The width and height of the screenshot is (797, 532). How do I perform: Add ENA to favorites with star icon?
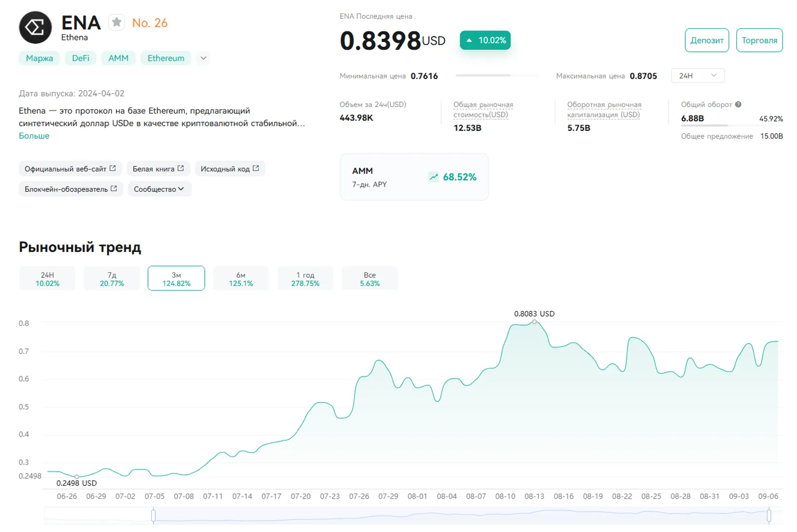coord(117,22)
